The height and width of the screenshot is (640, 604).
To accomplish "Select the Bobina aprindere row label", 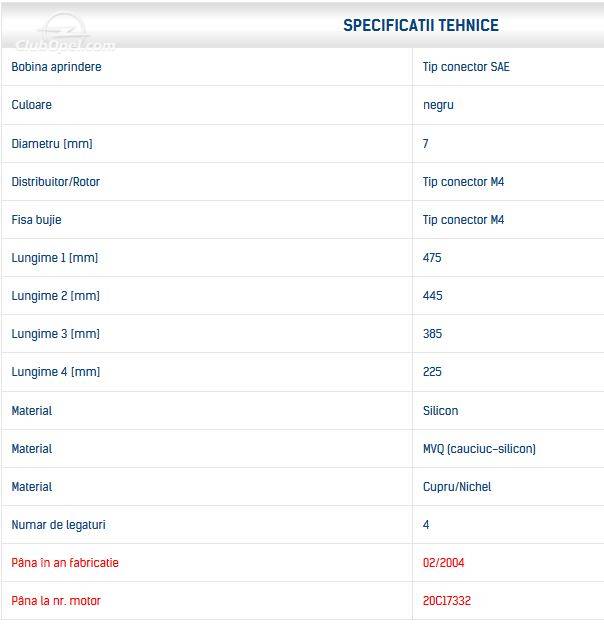I will click(56, 67).
